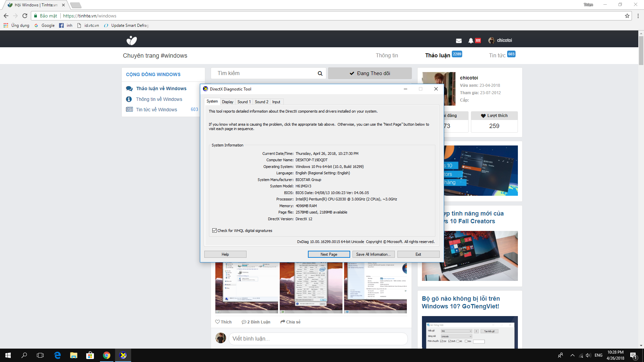This screenshot has height=362, width=644.
Task: Click the Chia sẻ share arrow icon
Action: click(283, 322)
